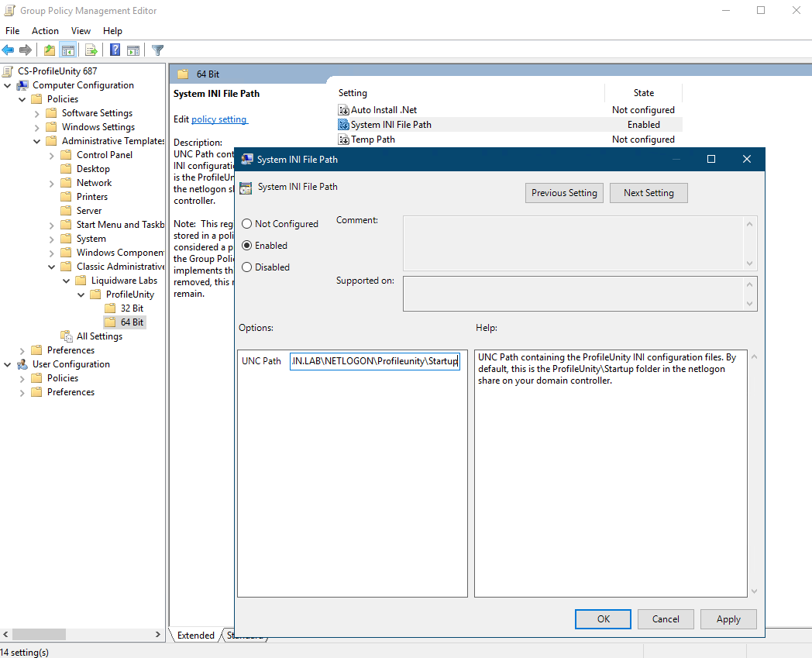This screenshot has width=812, height=658.
Task: Click the Export List toolbar icon
Action: (x=91, y=50)
